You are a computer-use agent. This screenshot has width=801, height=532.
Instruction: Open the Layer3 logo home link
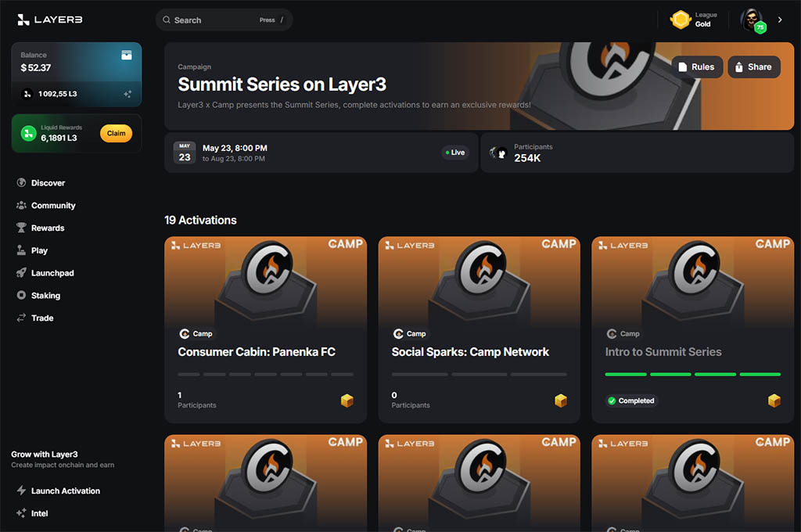(49, 20)
